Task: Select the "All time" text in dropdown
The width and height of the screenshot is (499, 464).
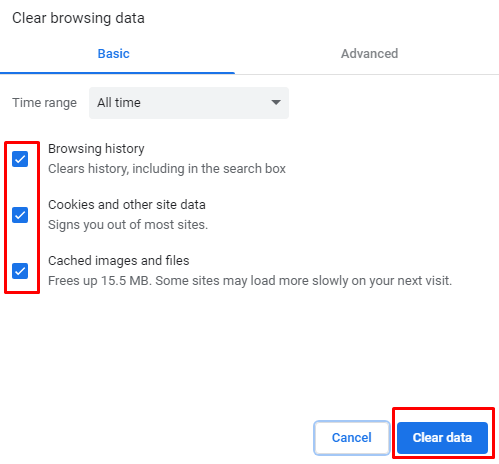Action: pos(119,103)
